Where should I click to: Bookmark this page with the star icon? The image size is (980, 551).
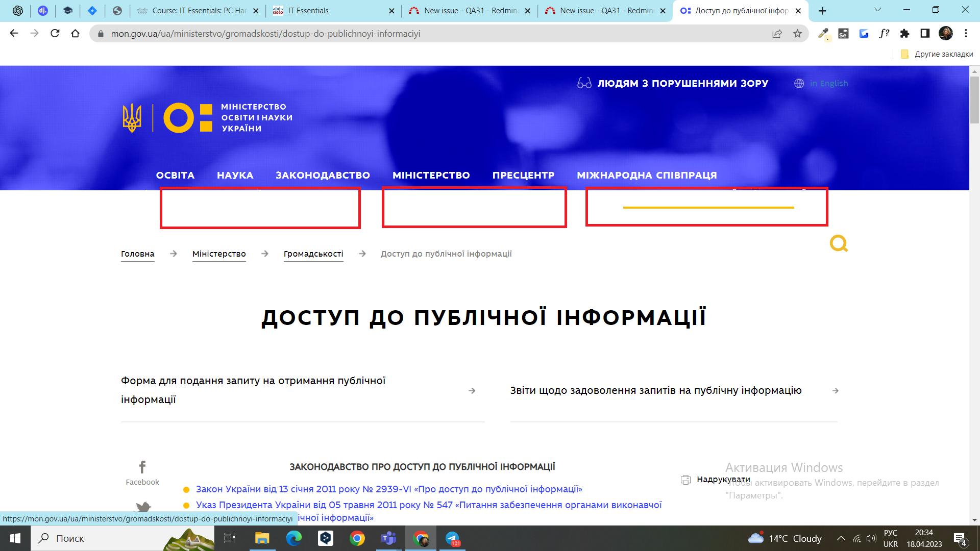(x=797, y=34)
